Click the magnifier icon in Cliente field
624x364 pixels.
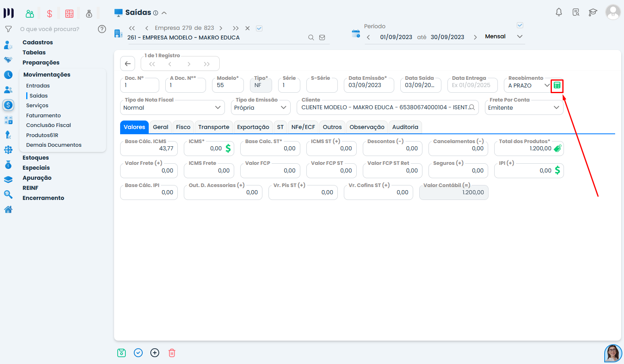472,108
